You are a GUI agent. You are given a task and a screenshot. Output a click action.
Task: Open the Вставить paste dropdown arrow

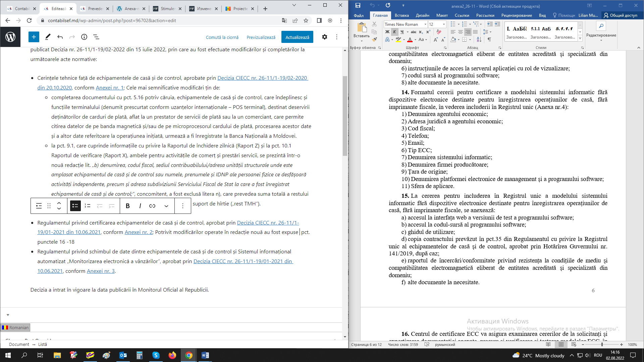(x=362, y=41)
